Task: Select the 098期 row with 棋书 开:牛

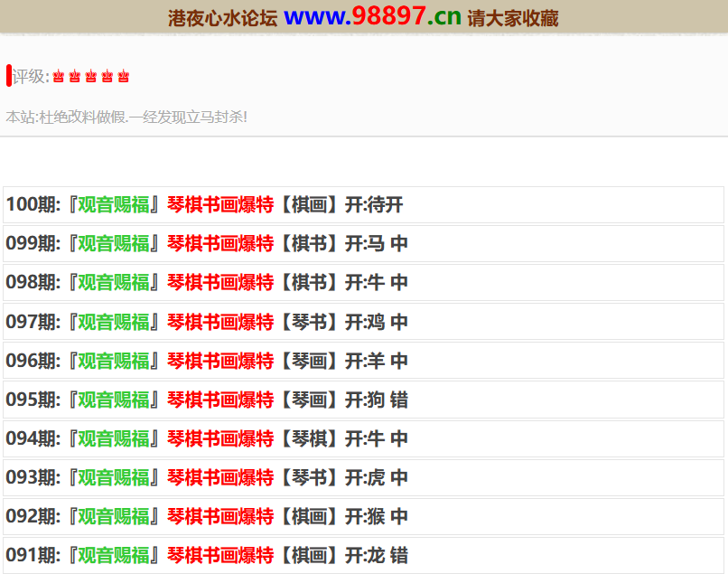Action: [363, 283]
